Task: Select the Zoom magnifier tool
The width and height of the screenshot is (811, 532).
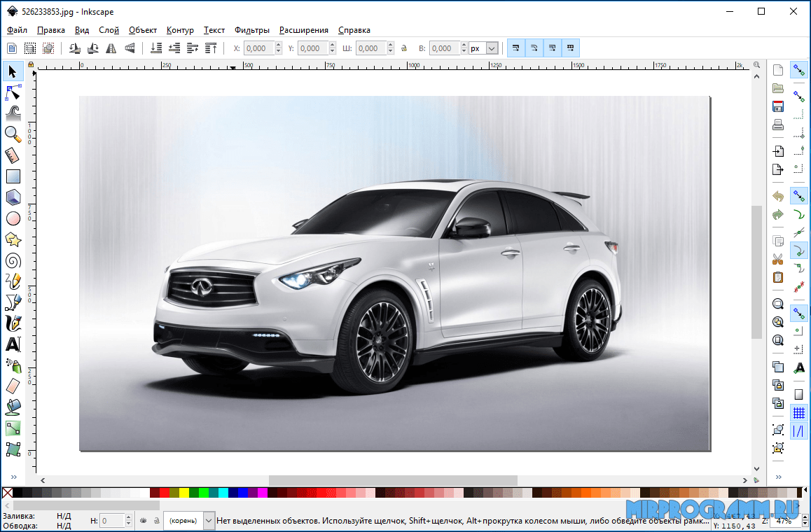Action: (13, 134)
